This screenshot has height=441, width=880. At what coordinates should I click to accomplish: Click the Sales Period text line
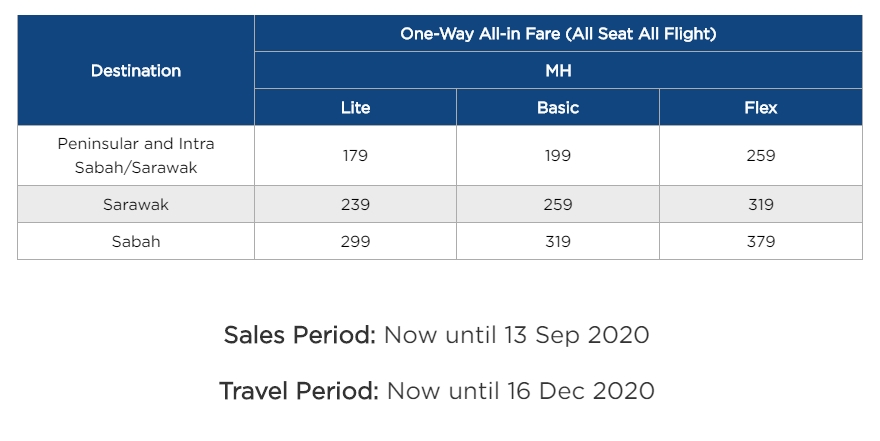tap(437, 335)
